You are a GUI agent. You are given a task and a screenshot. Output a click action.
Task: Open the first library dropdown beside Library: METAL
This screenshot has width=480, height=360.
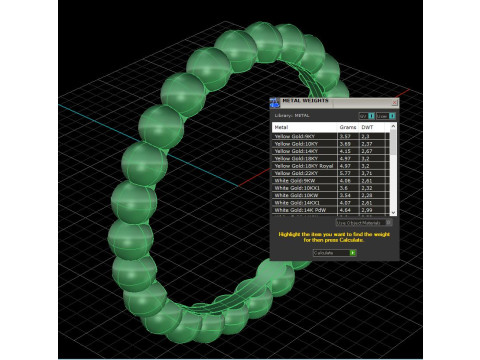(367, 116)
